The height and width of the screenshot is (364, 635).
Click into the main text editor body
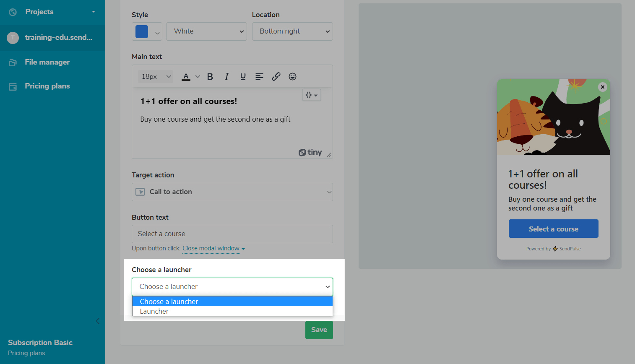(x=232, y=123)
